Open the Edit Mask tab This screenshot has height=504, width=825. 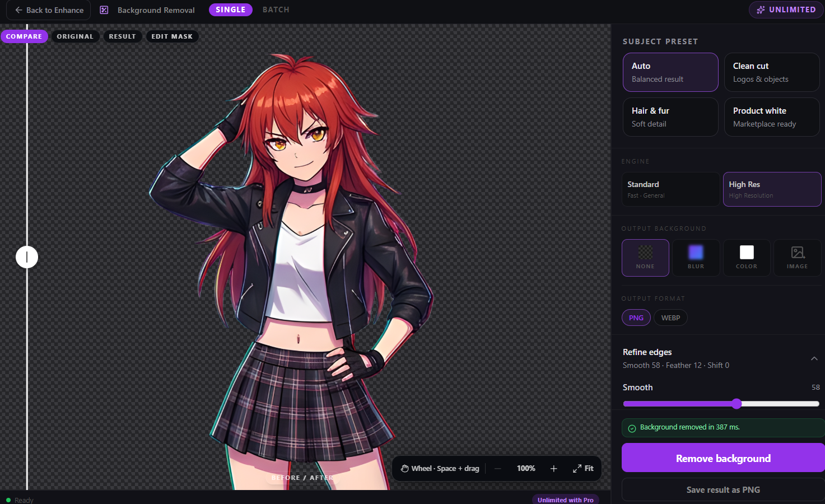[x=172, y=36]
